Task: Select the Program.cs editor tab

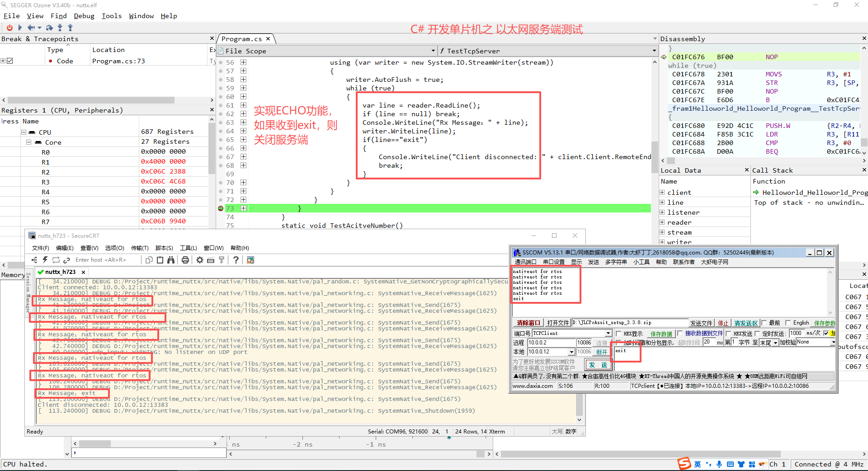Action: pos(241,39)
